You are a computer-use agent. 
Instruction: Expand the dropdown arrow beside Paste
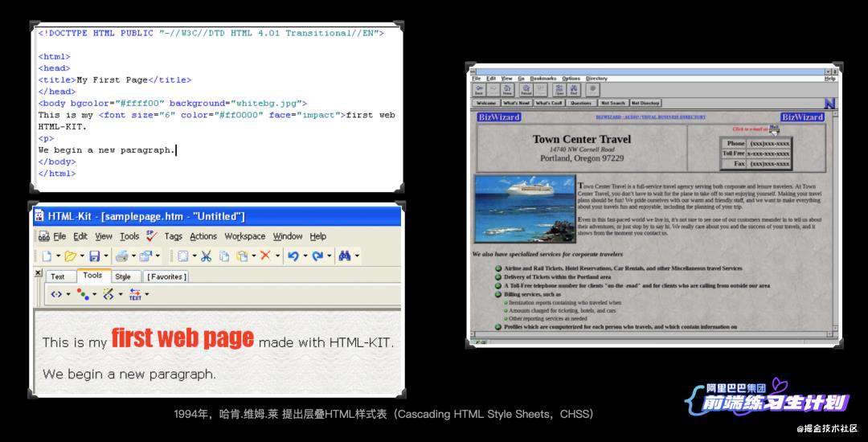254,256
